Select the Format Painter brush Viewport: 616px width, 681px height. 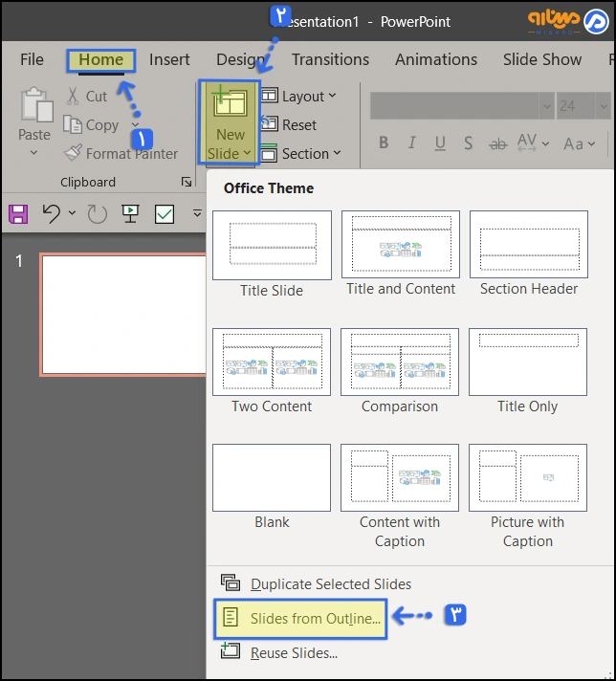73,153
